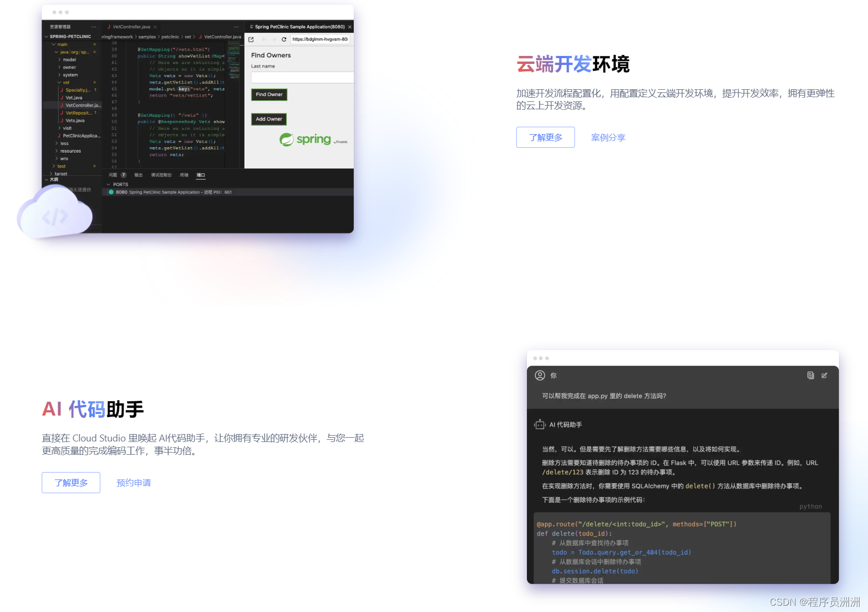Click the cloud code icon decoration
This screenshot has height=612, width=868.
point(55,213)
